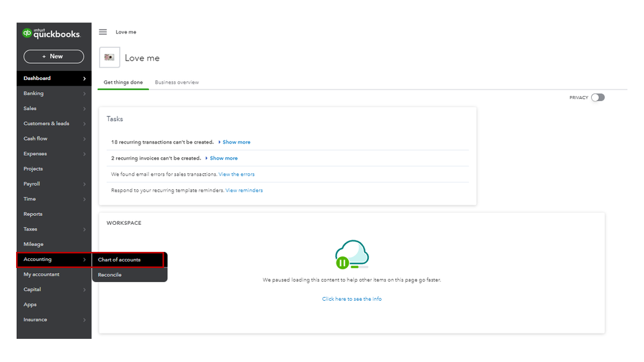Select Chart of accounts from the flyout
Screen dimensions: 644x362
(x=130, y=260)
